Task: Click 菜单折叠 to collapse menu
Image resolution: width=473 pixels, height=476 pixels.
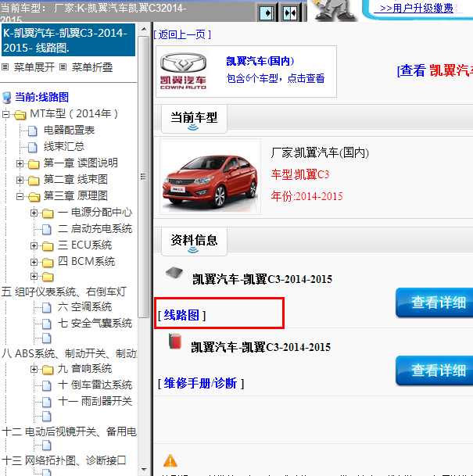Action: (92, 67)
